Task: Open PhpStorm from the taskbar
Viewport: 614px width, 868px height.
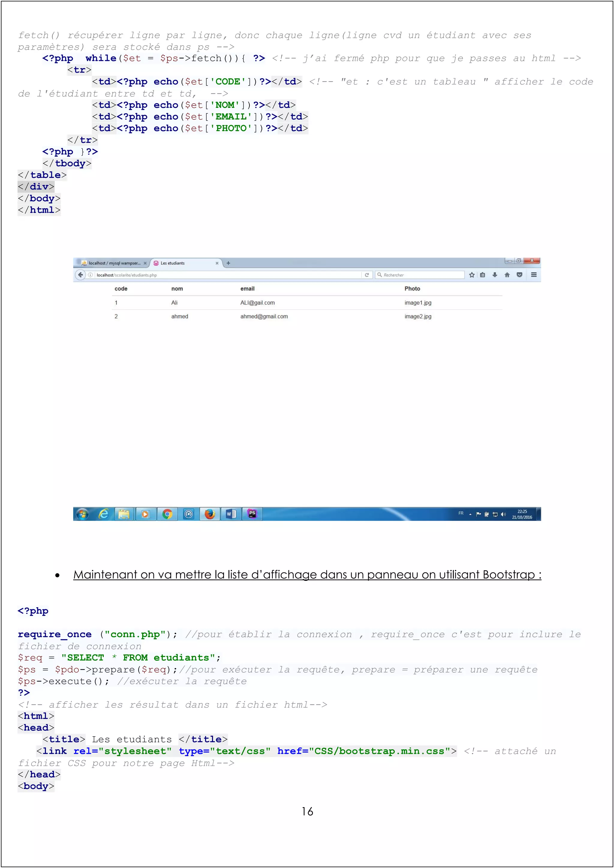Action: point(252,514)
